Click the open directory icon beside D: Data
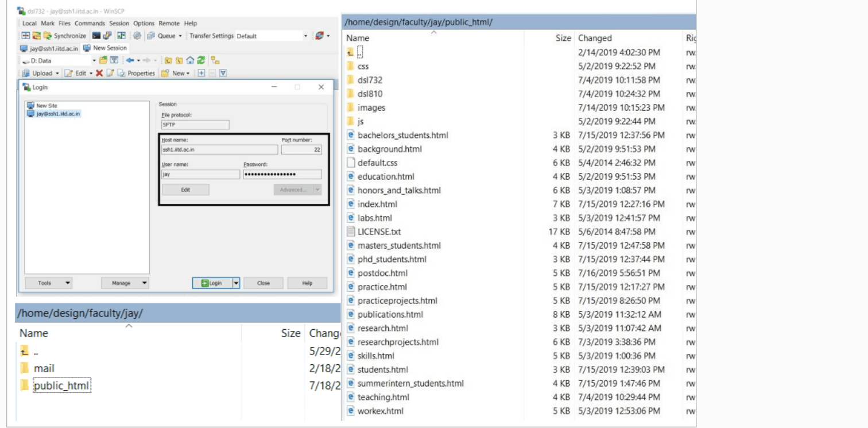Viewport: 868px width, 428px height. (x=103, y=60)
